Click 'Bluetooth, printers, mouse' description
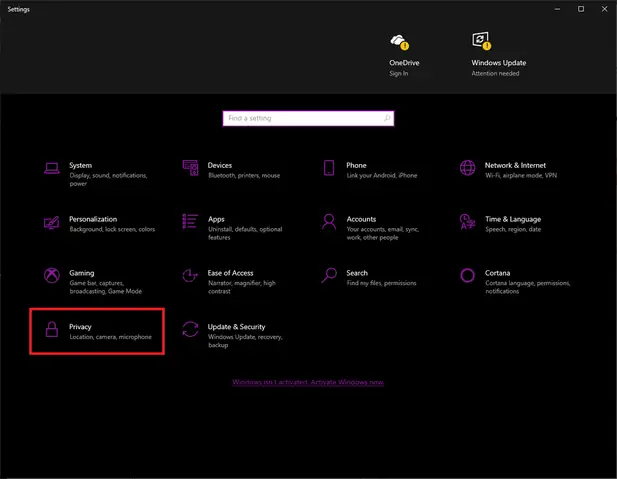 coord(244,176)
